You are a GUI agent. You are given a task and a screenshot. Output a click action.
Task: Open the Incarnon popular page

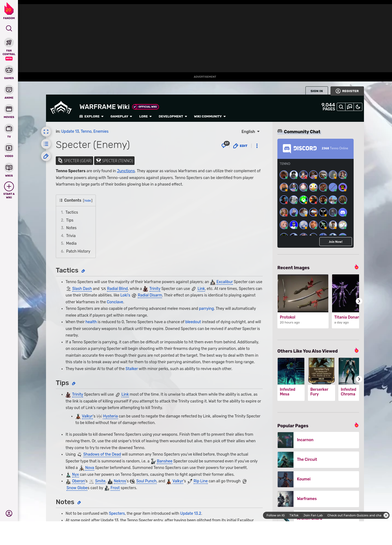pos(318,440)
